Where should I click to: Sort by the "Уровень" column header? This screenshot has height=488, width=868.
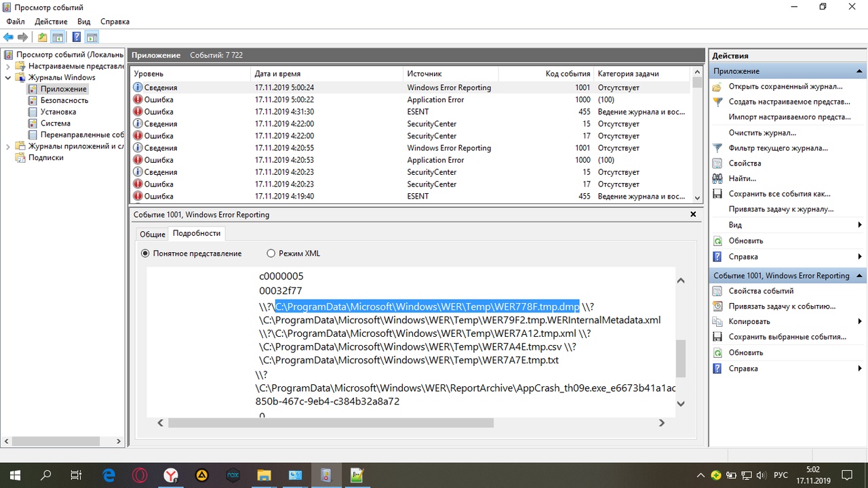(191, 74)
